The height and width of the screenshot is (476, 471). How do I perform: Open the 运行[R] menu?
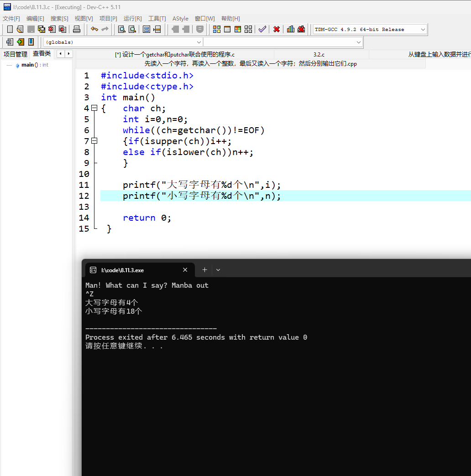tap(132, 19)
